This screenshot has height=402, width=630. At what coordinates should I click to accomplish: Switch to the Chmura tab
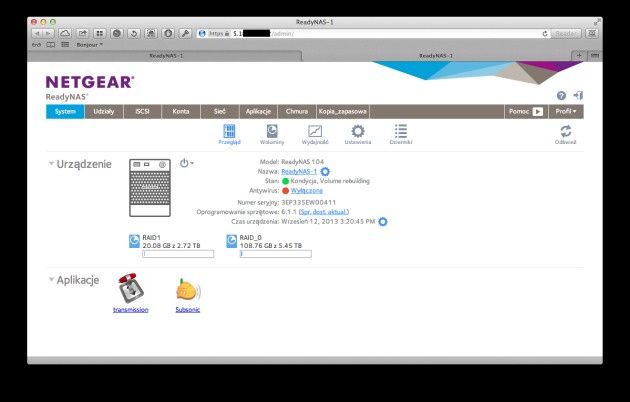297,112
